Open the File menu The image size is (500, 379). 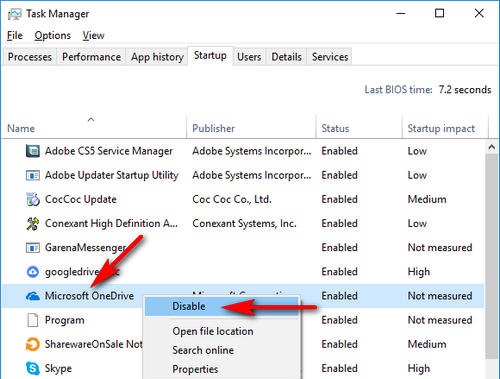(15, 35)
